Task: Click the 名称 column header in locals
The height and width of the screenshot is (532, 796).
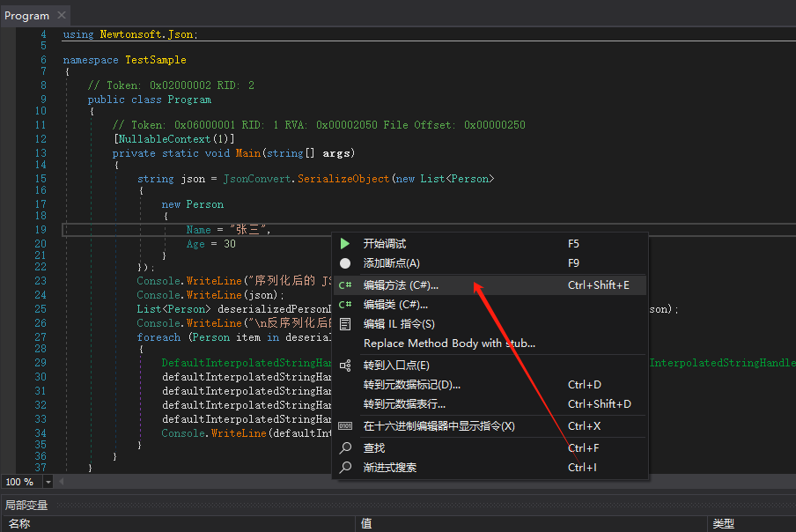Action: point(19,523)
